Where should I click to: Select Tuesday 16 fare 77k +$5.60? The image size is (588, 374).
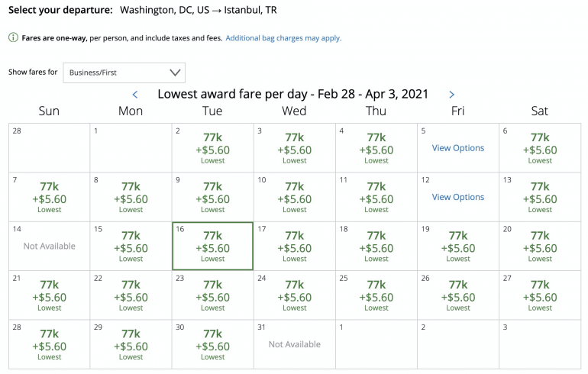tap(212, 247)
